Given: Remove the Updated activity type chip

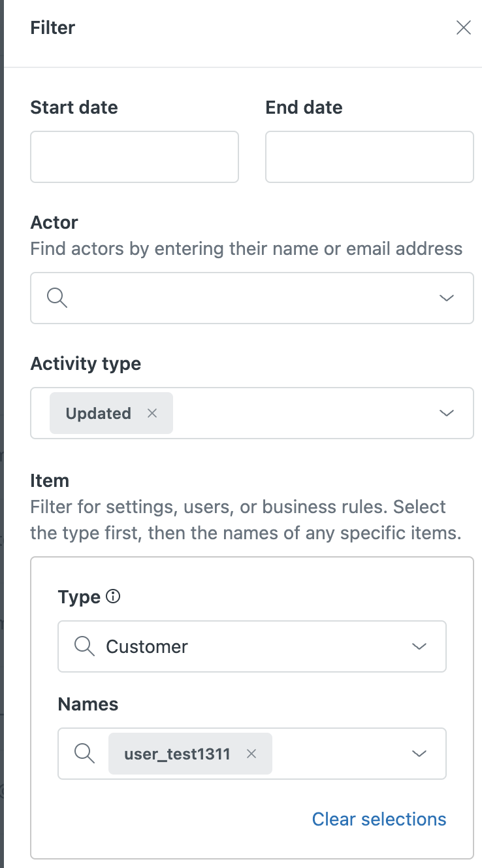Looking at the screenshot, I should (152, 413).
